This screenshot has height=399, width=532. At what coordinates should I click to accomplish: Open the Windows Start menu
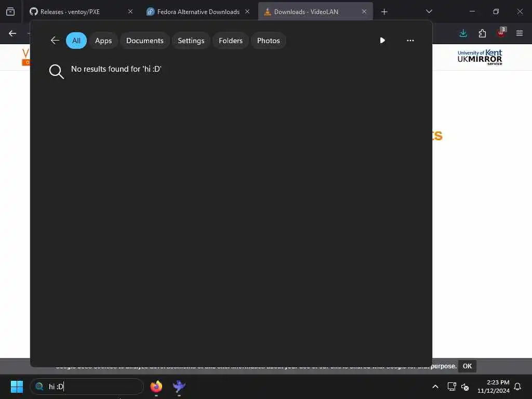click(17, 387)
